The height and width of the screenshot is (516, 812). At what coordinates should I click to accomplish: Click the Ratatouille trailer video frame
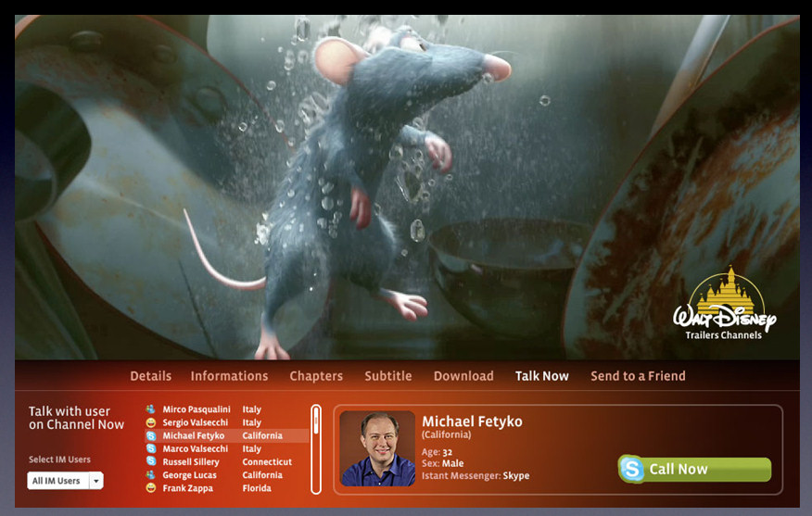pyautogui.click(x=407, y=187)
